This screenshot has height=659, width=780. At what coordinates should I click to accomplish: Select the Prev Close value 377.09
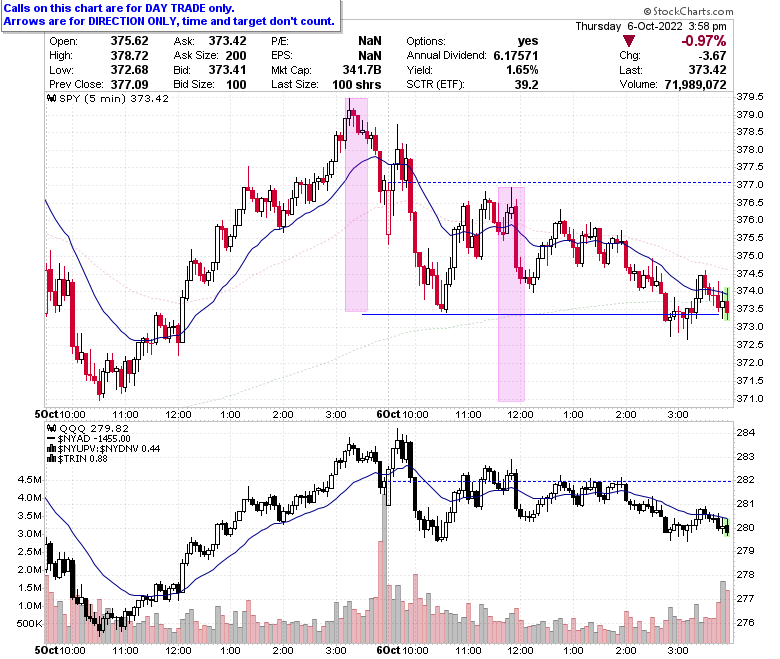[x=129, y=85]
